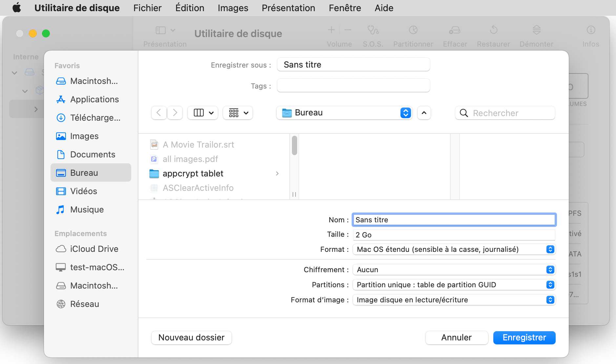Click the Taille size field
The width and height of the screenshot is (616, 364).
[454, 235]
